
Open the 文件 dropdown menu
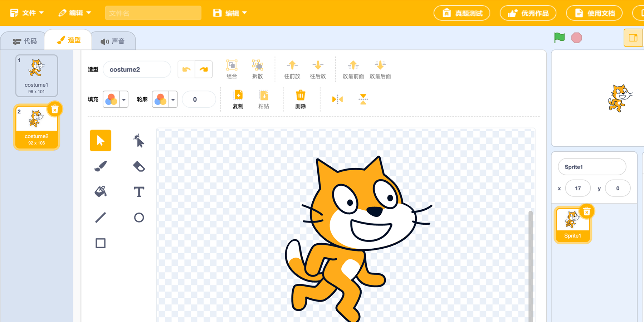pyautogui.click(x=27, y=13)
